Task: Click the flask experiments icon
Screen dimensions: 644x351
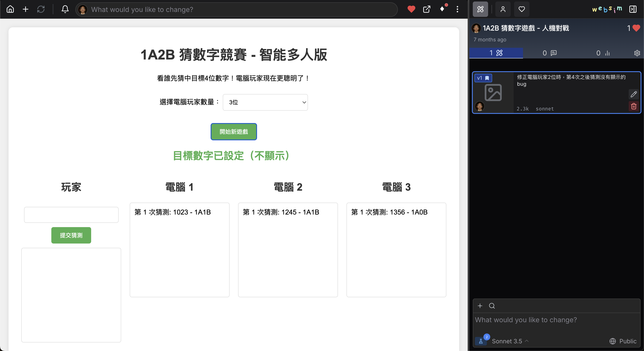Action: click(480, 341)
